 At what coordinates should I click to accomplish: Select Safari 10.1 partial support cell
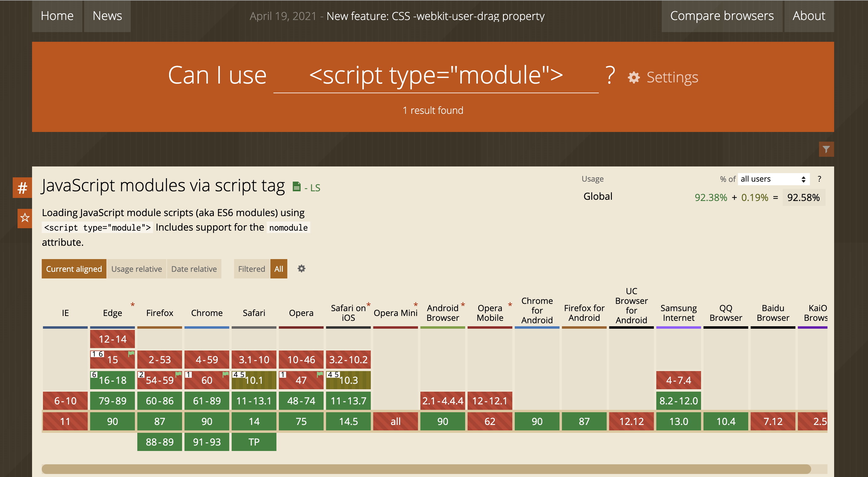254,380
